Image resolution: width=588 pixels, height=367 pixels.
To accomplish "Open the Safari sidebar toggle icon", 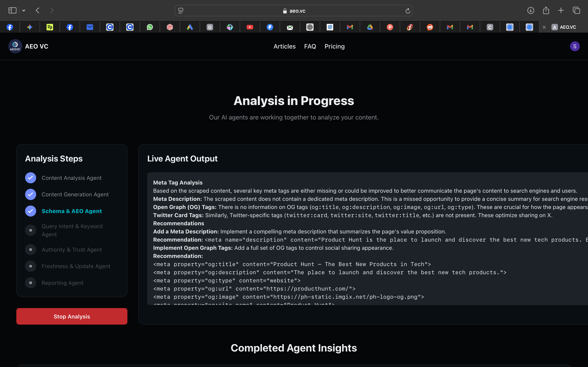I will pos(12,10).
